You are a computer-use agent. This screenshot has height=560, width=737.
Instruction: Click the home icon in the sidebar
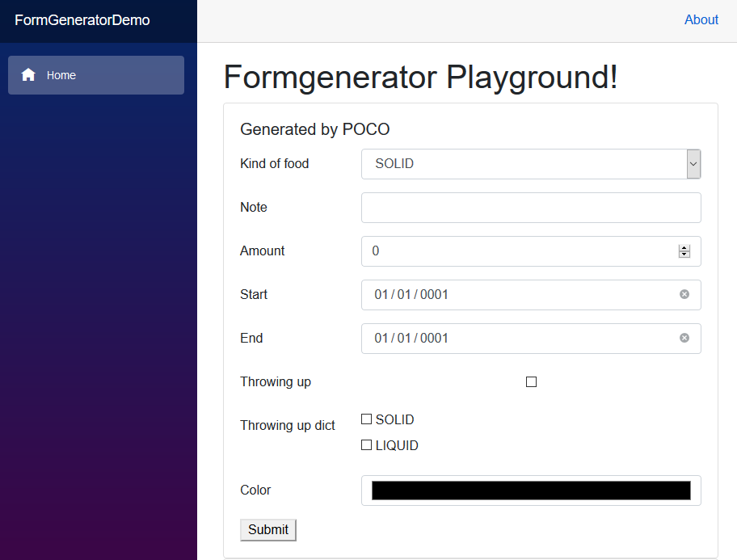[27, 74]
